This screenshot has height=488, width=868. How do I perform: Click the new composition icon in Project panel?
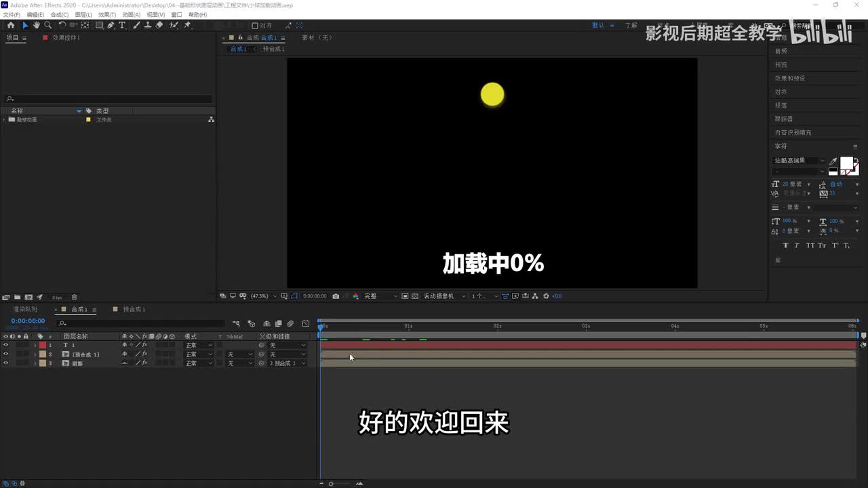28,297
